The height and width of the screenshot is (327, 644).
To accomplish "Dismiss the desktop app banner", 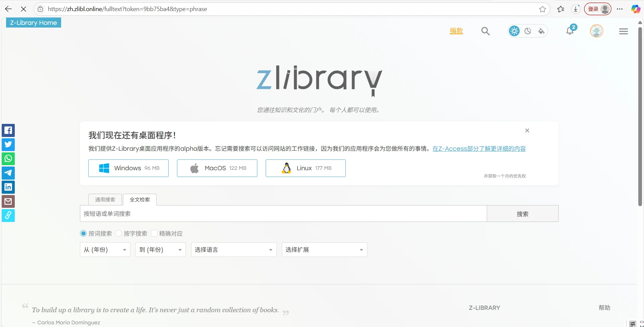I will point(527,131).
